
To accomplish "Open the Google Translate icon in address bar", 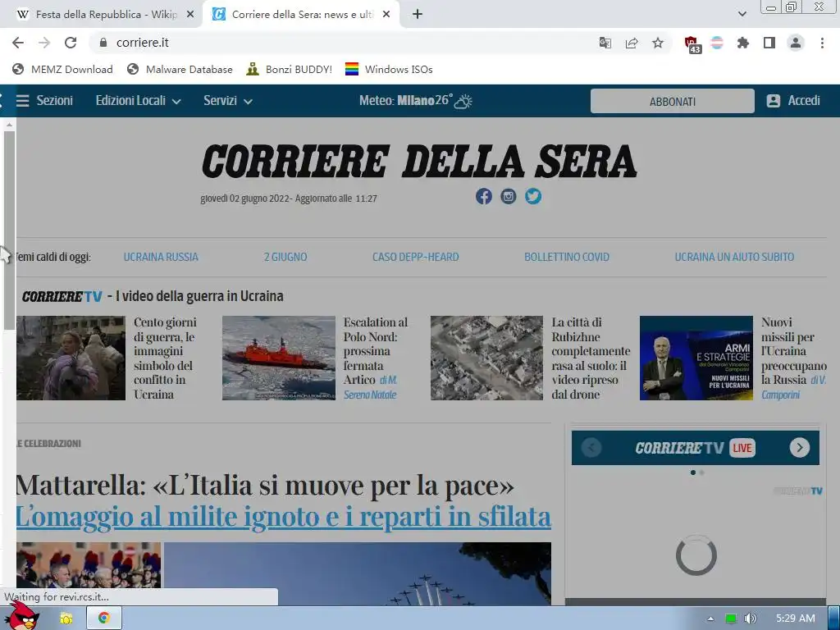I will point(605,43).
